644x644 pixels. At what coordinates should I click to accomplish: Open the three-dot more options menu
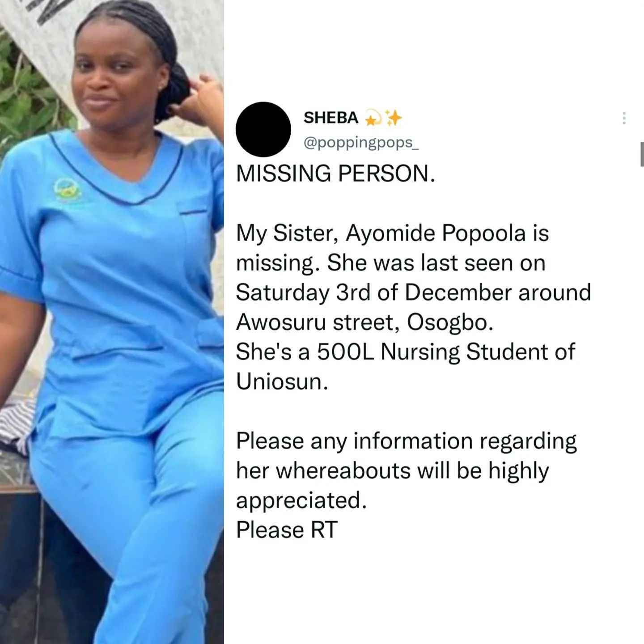(624, 118)
